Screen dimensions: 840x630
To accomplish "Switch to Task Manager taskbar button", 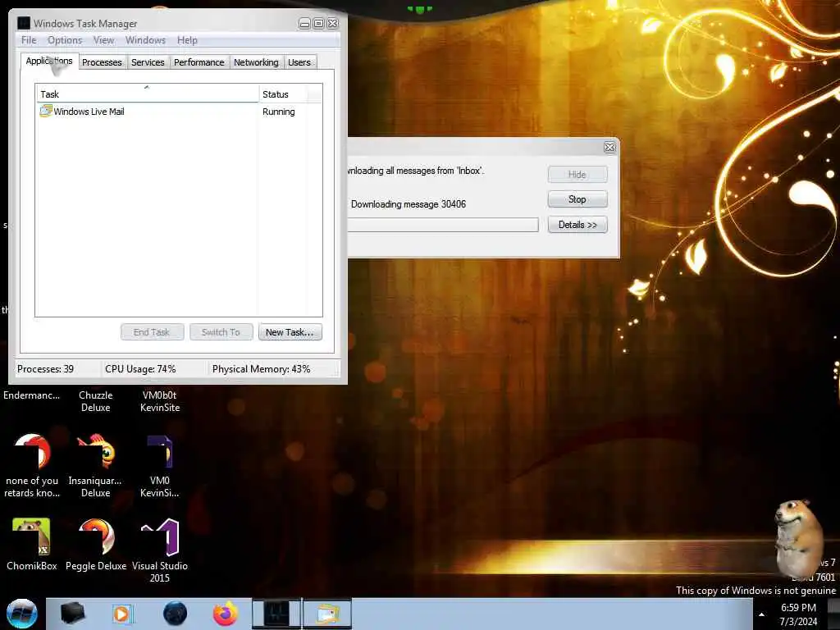I will [276, 614].
